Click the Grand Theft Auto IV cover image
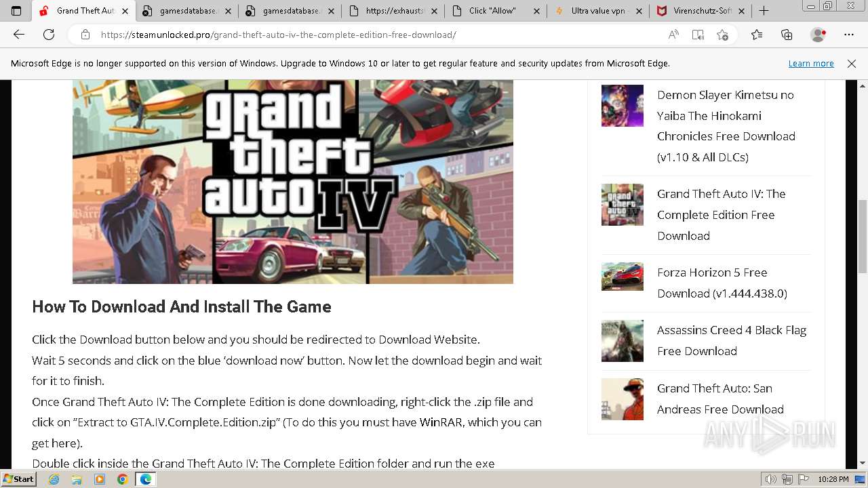The height and width of the screenshot is (488, 868). (x=293, y=182)
